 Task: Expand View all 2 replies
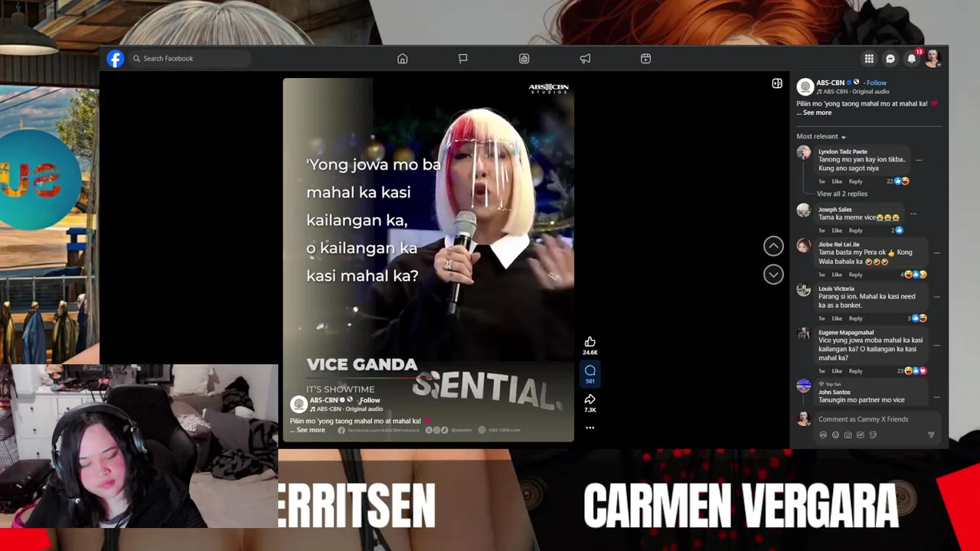click(x=842, y=194)
